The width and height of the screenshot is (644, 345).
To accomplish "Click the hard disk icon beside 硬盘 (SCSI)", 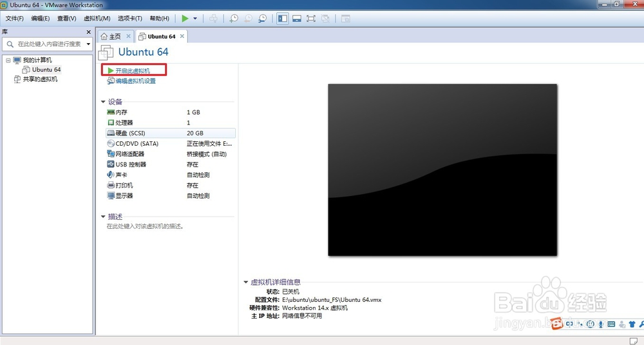I will (x=111, y=133).
